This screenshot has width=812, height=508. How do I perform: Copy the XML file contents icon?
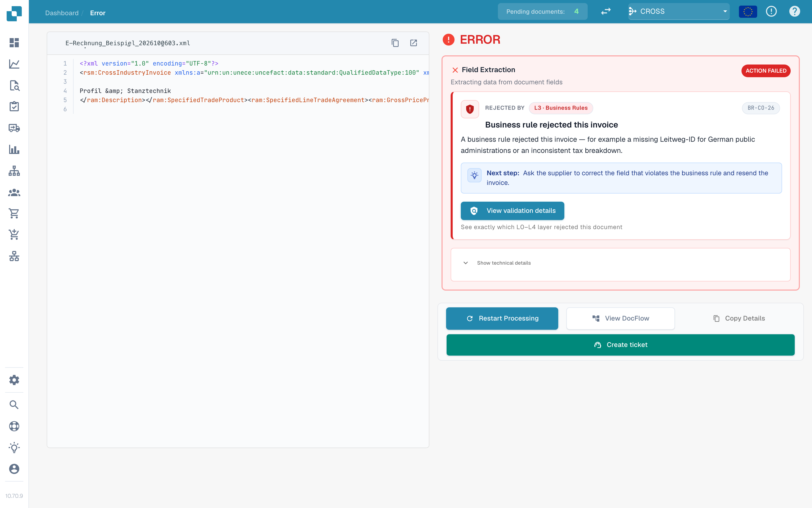pyautogui.click(x=395, y=43)
